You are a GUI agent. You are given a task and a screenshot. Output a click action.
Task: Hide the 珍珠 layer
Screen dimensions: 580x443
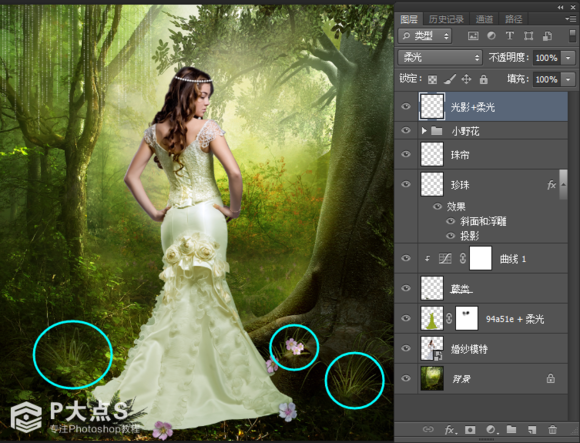tap(406, 184)
